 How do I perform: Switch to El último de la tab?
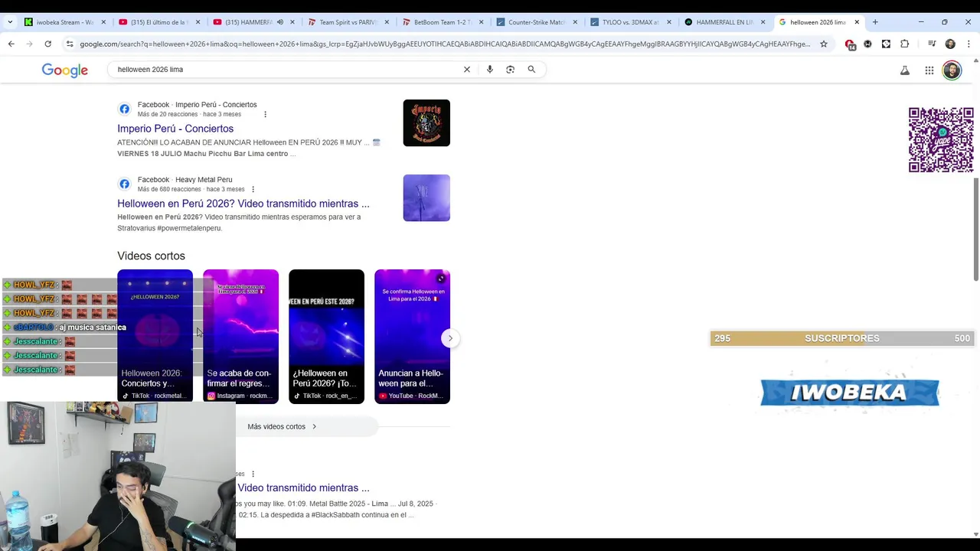pyautogui.click(x=158, y=22)
